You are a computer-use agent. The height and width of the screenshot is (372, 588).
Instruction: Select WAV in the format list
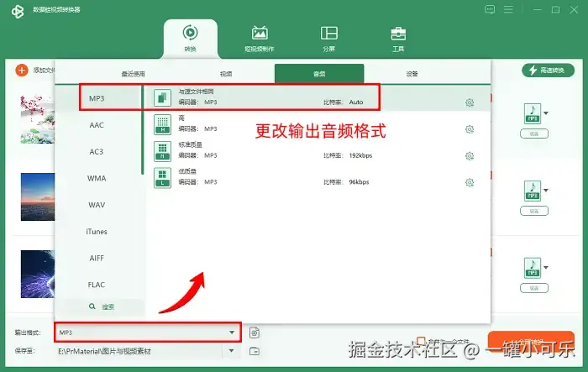97,205
